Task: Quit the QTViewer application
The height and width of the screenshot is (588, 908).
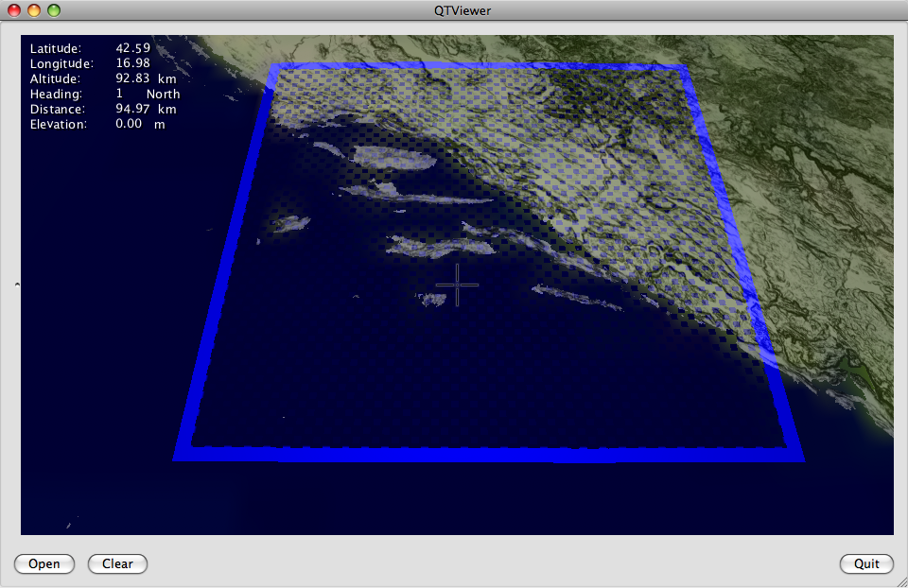Action: (866, 563)
